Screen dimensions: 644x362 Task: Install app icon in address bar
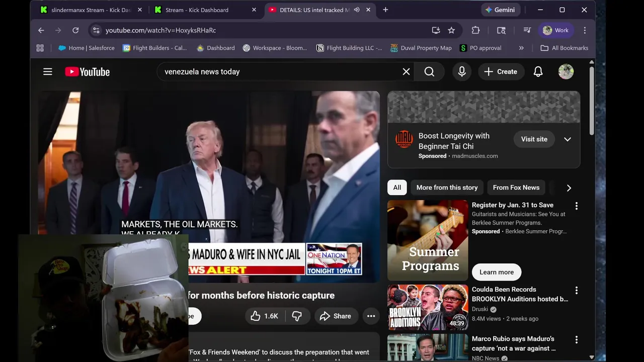436,30
